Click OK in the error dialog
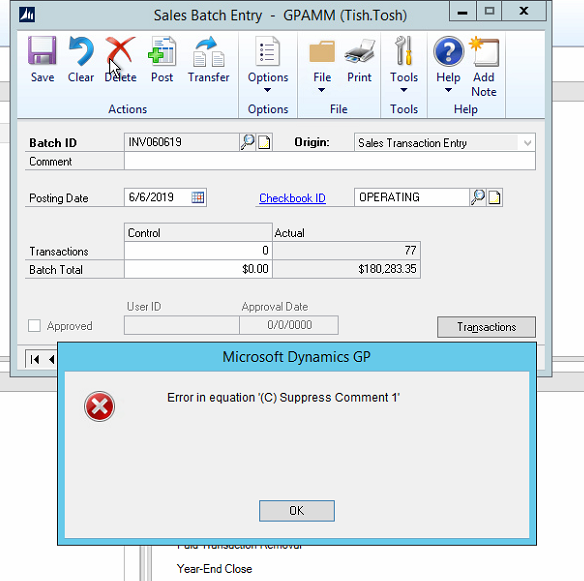The width and height of the screenshot is (584, 581). (297, 511)
